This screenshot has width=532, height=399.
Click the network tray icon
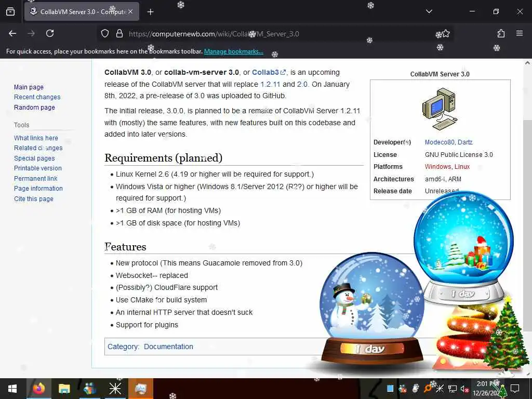(x=452, y=389)
